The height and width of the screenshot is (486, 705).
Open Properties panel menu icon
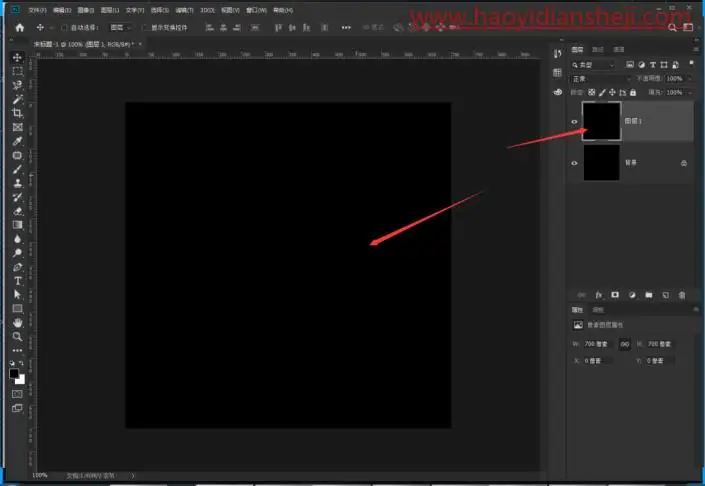coord(696,309)
